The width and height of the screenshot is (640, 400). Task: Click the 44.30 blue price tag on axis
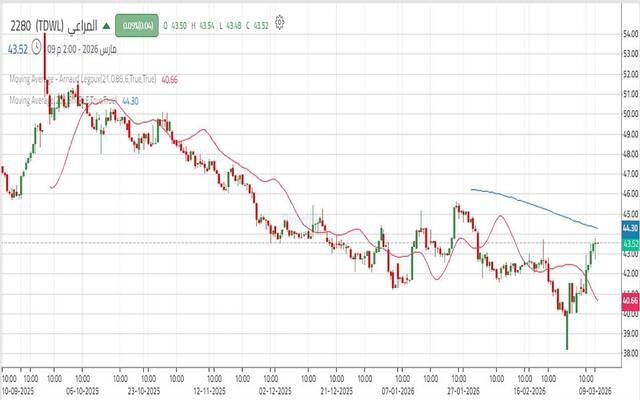[630, 228]
